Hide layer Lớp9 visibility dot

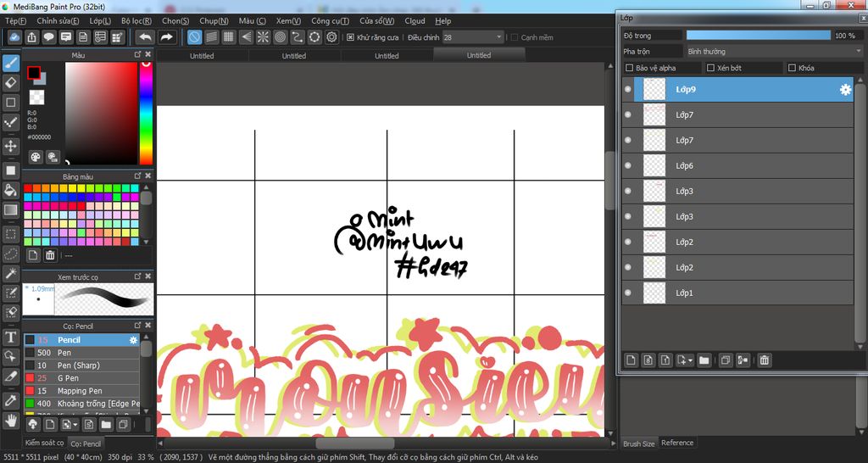[x=628, y=89]
